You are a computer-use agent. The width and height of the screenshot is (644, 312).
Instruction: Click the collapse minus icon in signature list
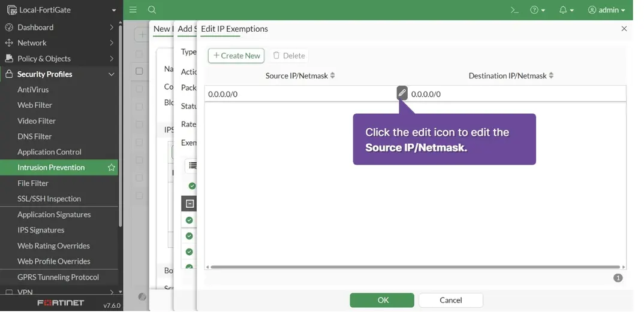pos(189,204)
